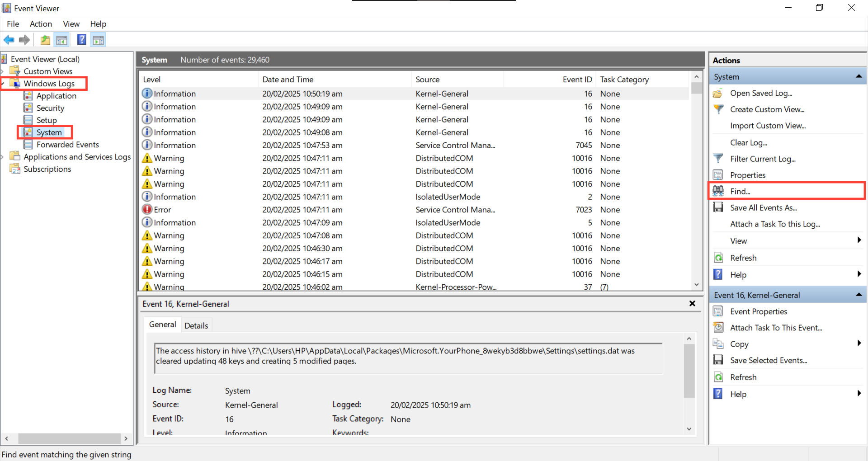Viewport: 868px width, 461px height.
Task: Open the View submenu arrow in Actions
Action: tap(859, 240)
